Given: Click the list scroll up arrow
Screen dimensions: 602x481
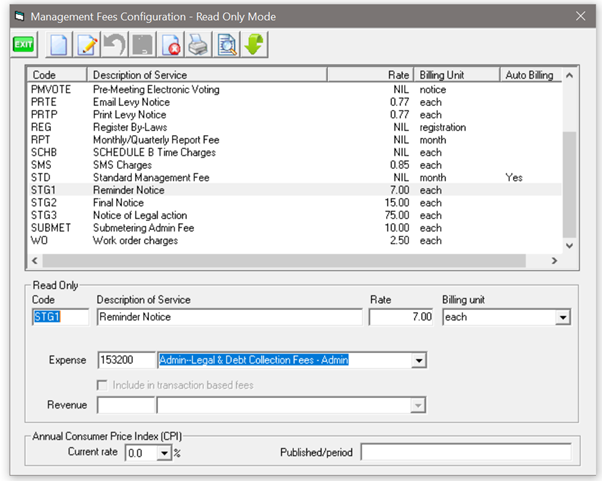Looking at the screenshot, I should point(569,75).
